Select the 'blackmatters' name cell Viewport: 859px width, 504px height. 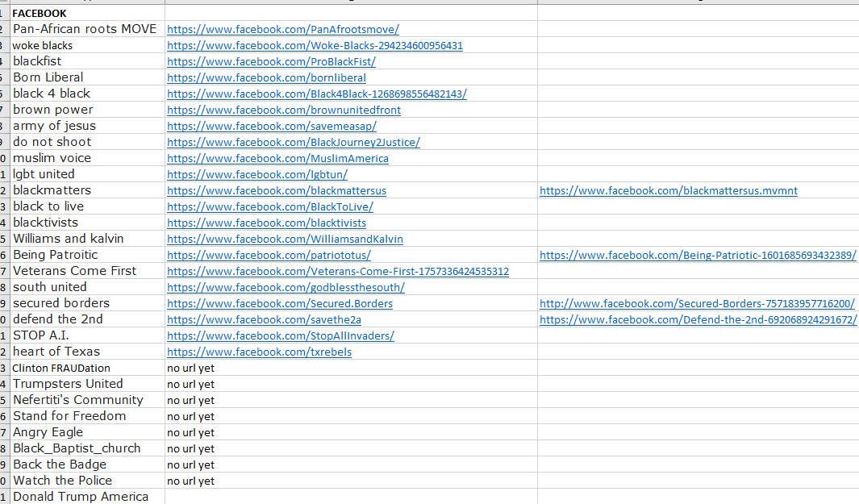(x=87, y=190)
